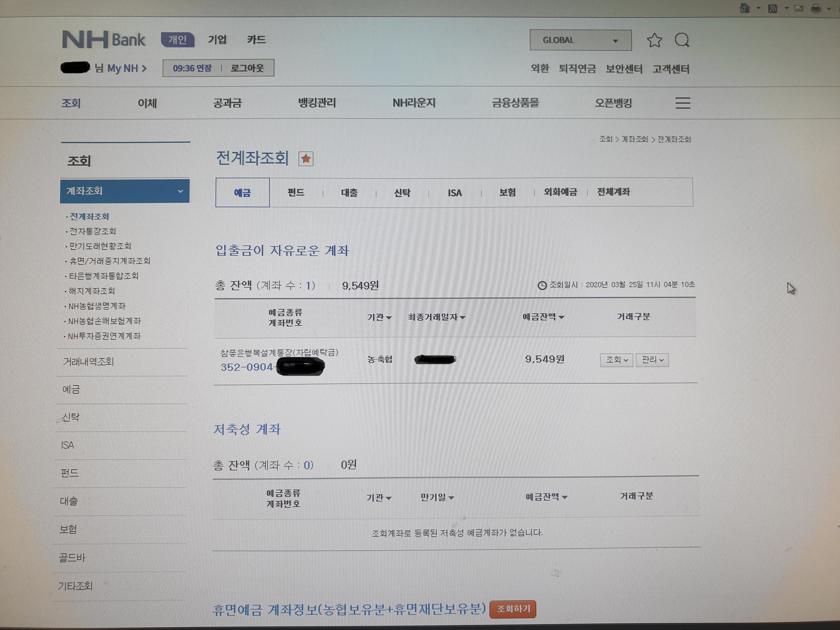Open the search magnifier icon

(682, 40)
